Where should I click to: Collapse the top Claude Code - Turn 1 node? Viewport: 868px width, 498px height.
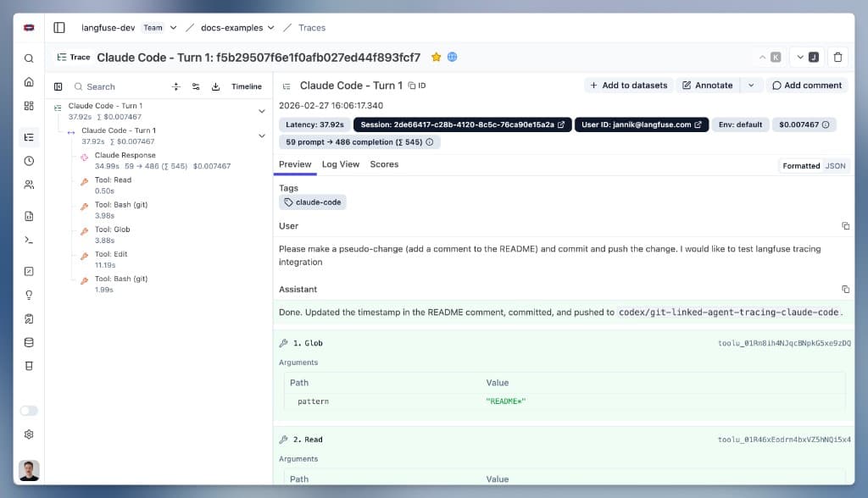click(x=262, y=111)
